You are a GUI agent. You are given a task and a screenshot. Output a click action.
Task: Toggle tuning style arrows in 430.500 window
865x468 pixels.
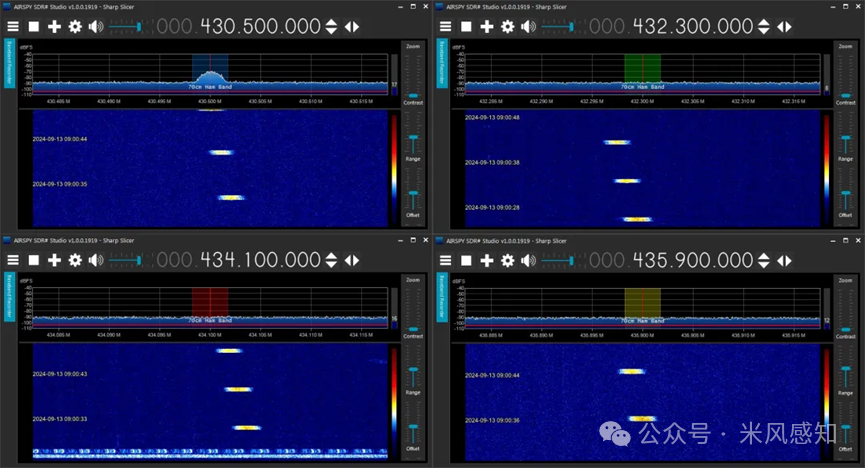pyautogui.click(x=352, y=26)
